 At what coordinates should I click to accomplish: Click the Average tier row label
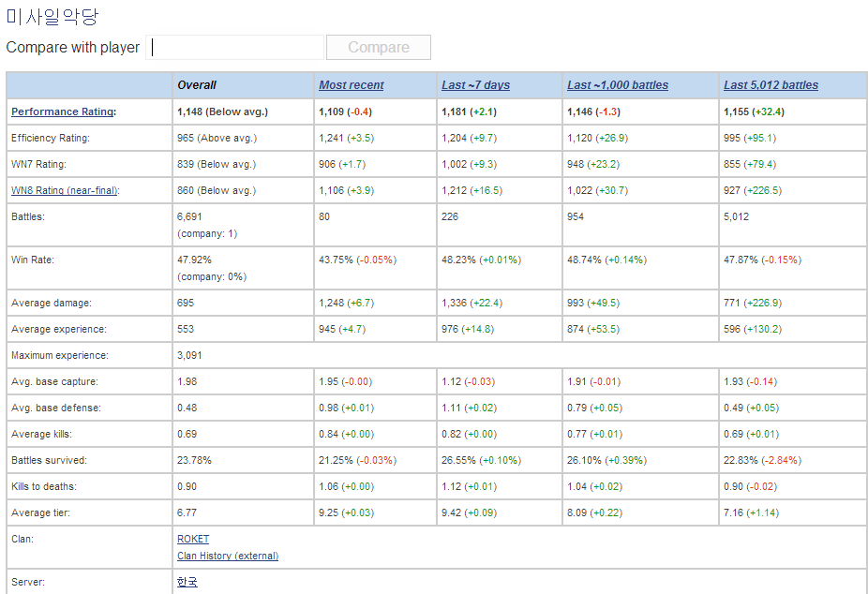coord(40,512)
